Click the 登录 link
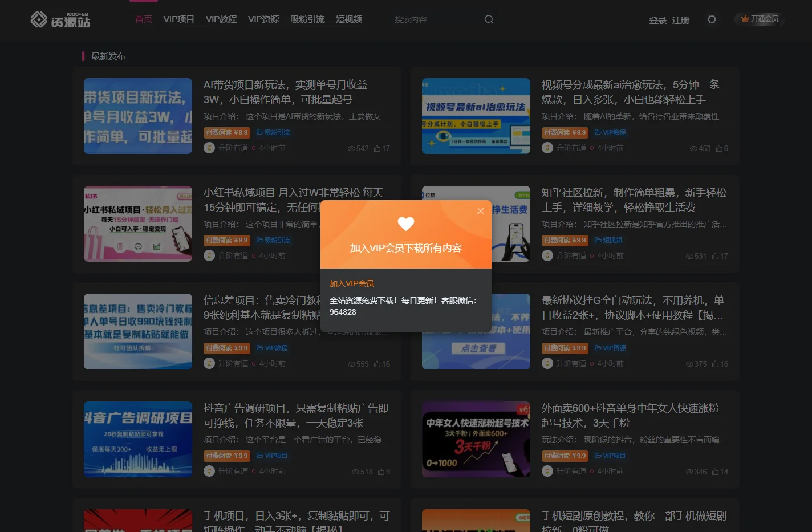 (657, 20)
